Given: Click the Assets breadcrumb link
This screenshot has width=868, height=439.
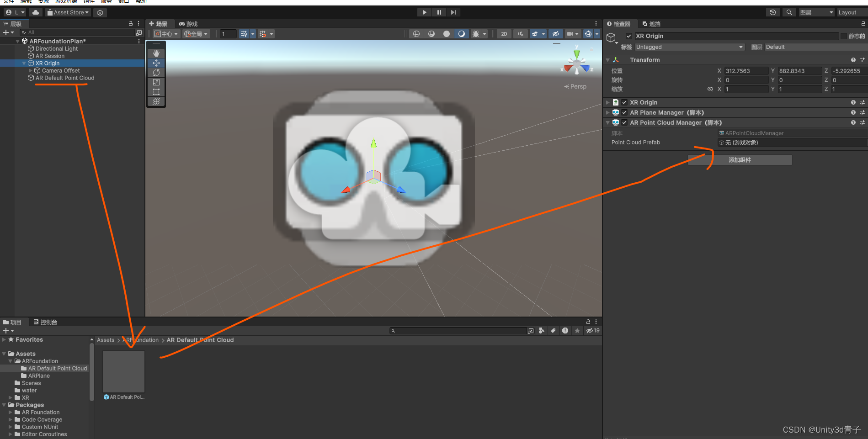Looking at the screenshot, I should [106, 340].
